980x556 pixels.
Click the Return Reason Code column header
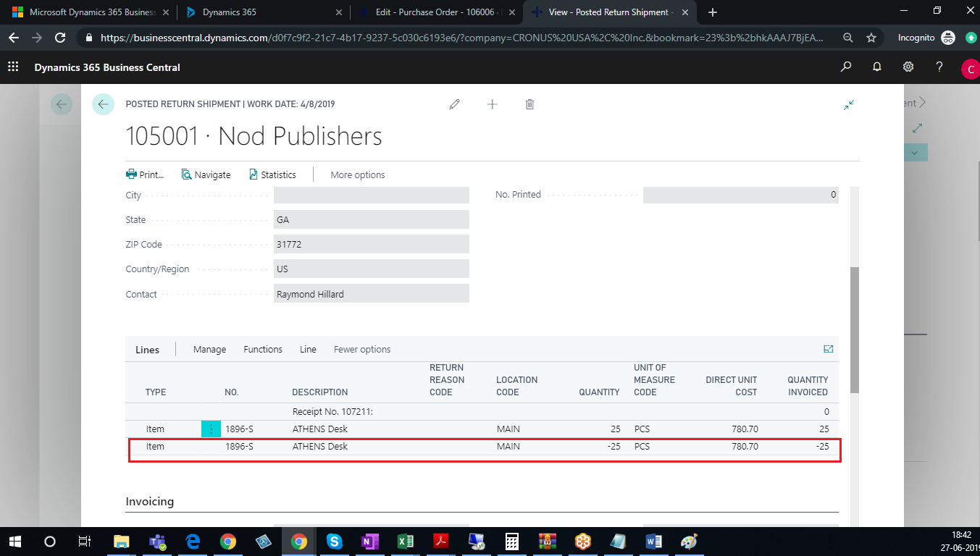[x=447, y=380]
